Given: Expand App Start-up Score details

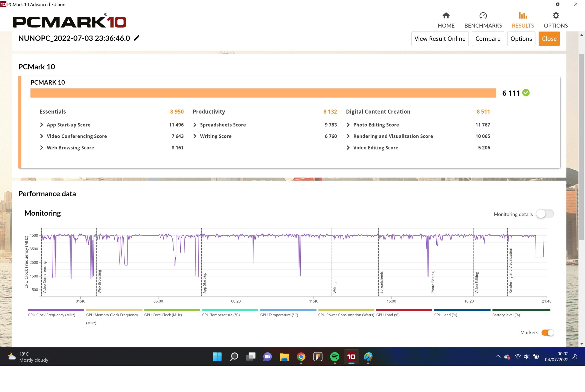Looking at the screenshot, I should point(42,125).
